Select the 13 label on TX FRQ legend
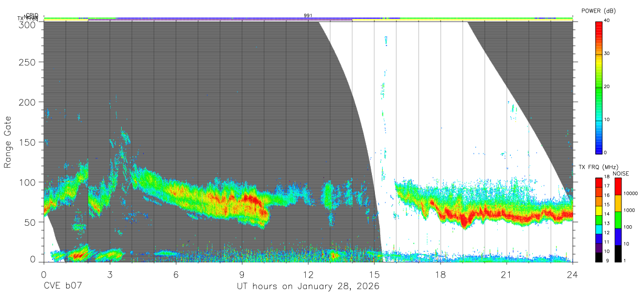The width and height of the screenshot is (644, 297). pos(606,224)
